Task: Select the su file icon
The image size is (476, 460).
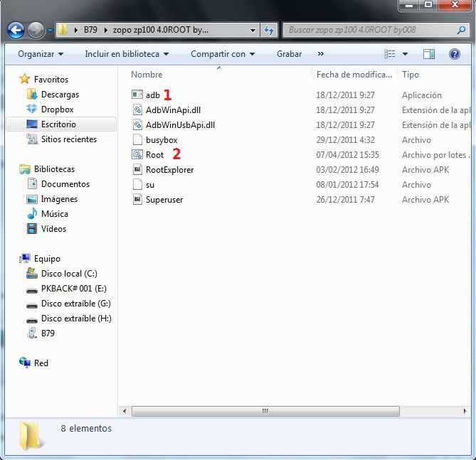Action: (137, 184)
